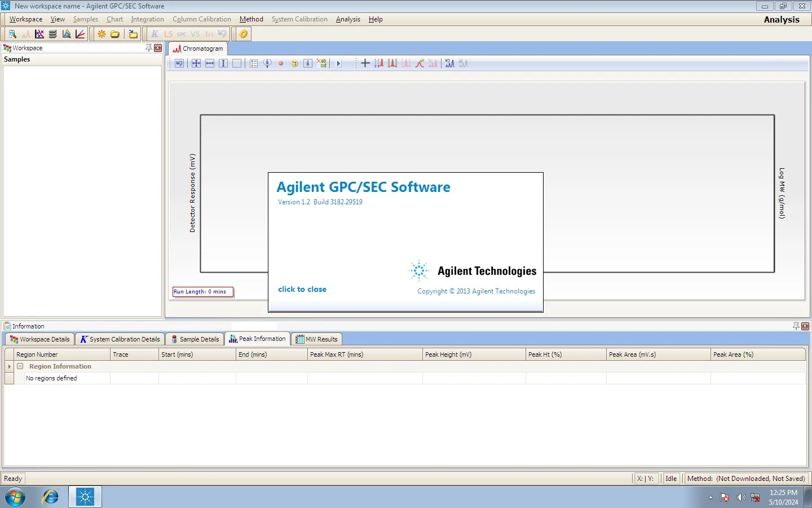
Task: Toggle the chart legend list icon
Action: click(254, 63)
